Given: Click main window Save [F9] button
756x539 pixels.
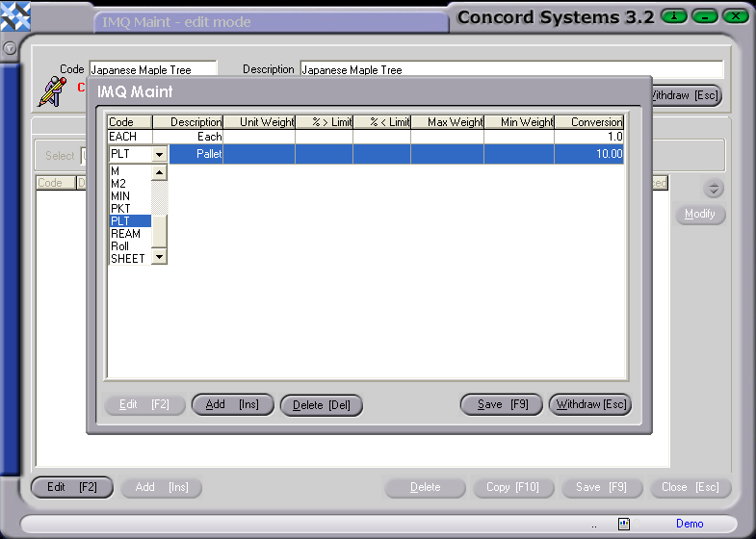Looking at the screenshot, I should click(602, 487).
